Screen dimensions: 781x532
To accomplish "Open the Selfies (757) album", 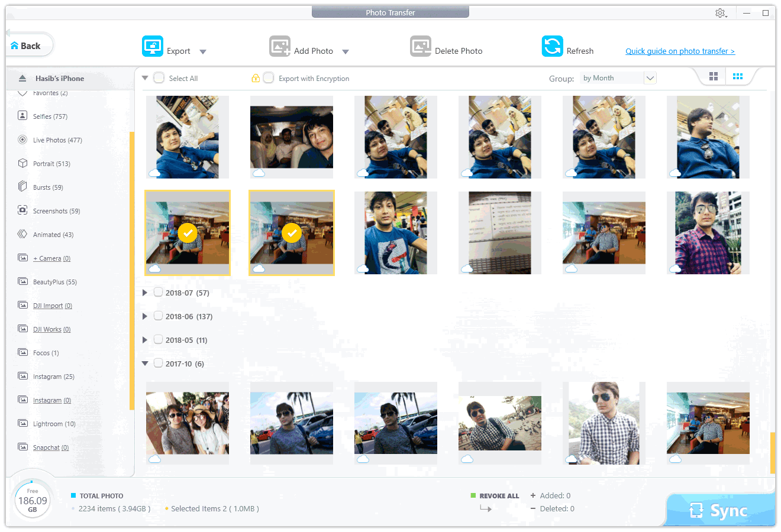I will pyautogui.click(x=50, y=116).
